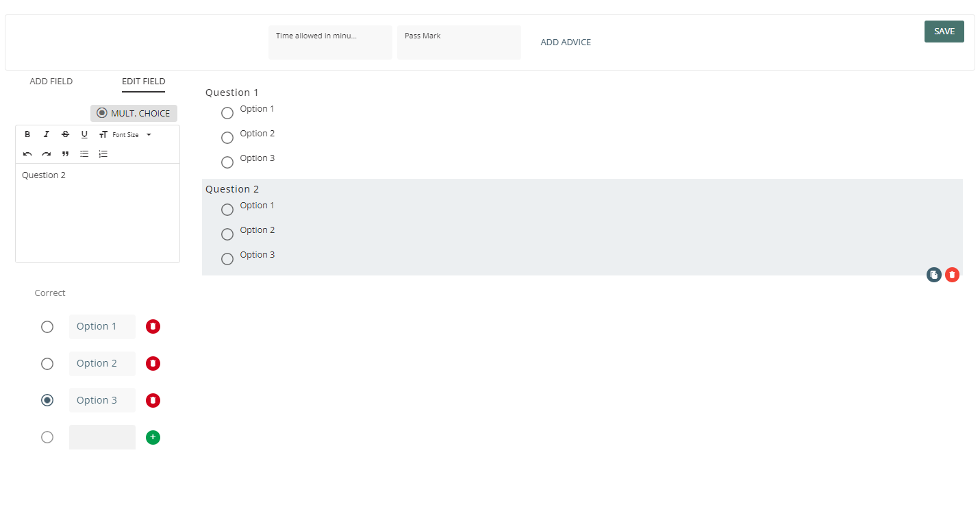Apply italic formatting in editor
Viewport: 980px width, 505px height.
[47, 135]
